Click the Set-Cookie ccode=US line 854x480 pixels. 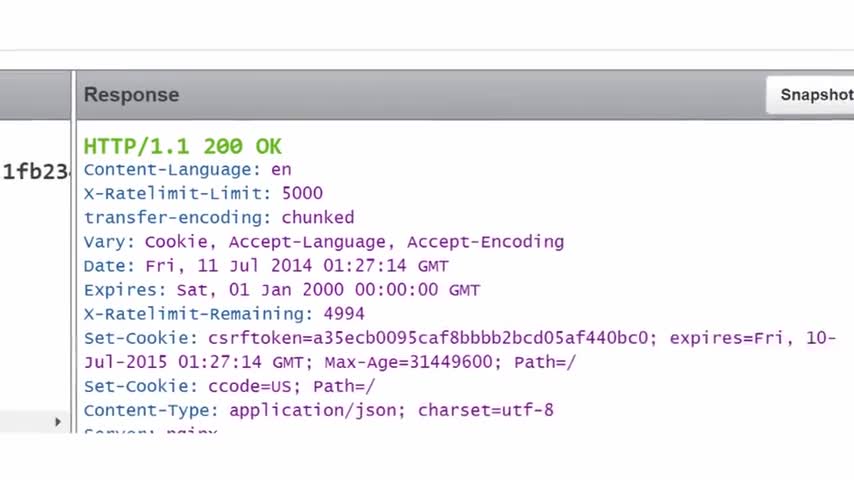[x=229, y=386]
